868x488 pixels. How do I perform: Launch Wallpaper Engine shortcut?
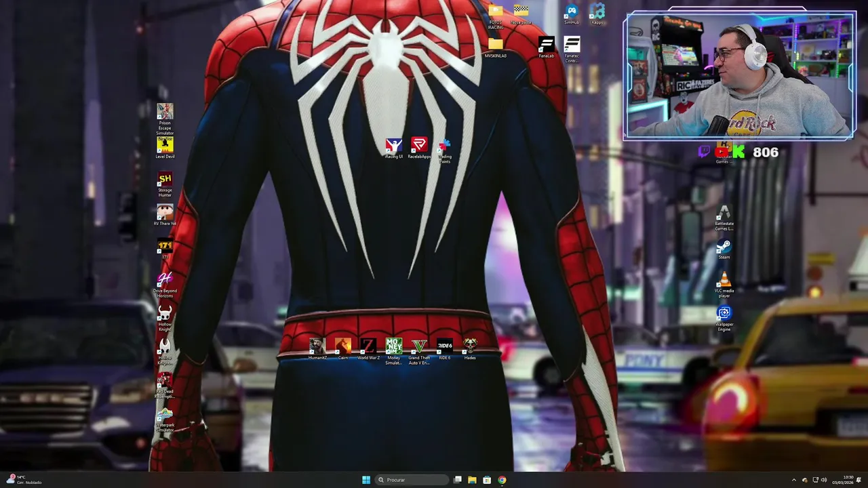coord(724,318)
